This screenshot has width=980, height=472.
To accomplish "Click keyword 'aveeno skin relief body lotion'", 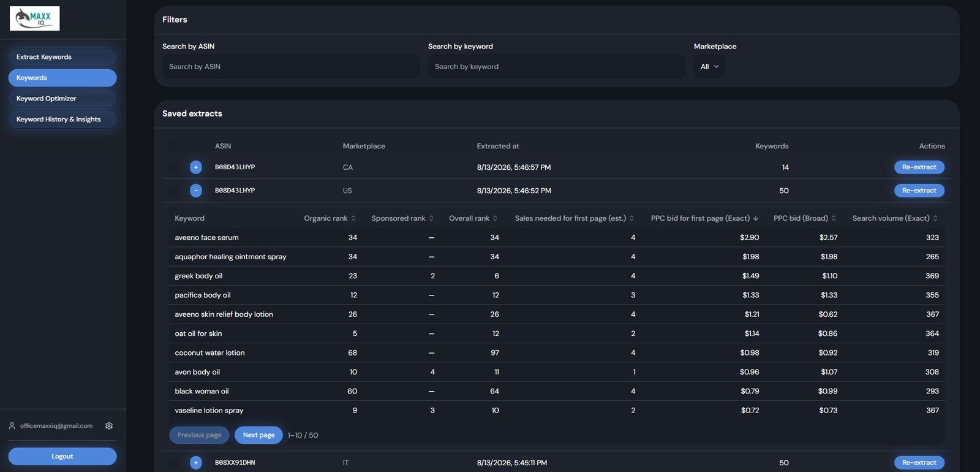I will 224,314.
